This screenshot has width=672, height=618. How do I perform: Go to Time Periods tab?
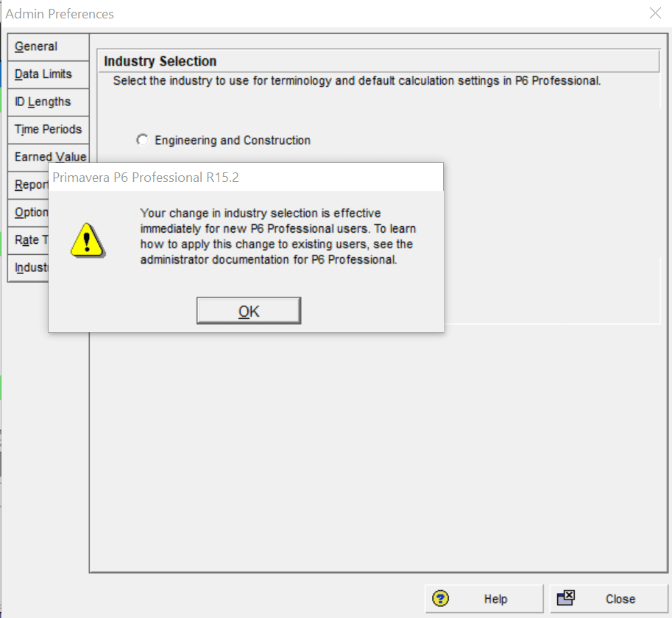point(49,129)
